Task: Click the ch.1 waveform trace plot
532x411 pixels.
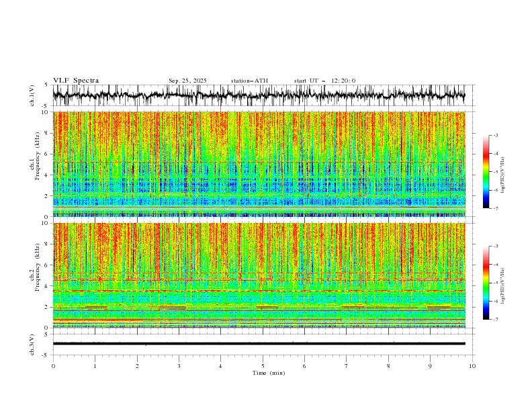Action: 259,95
